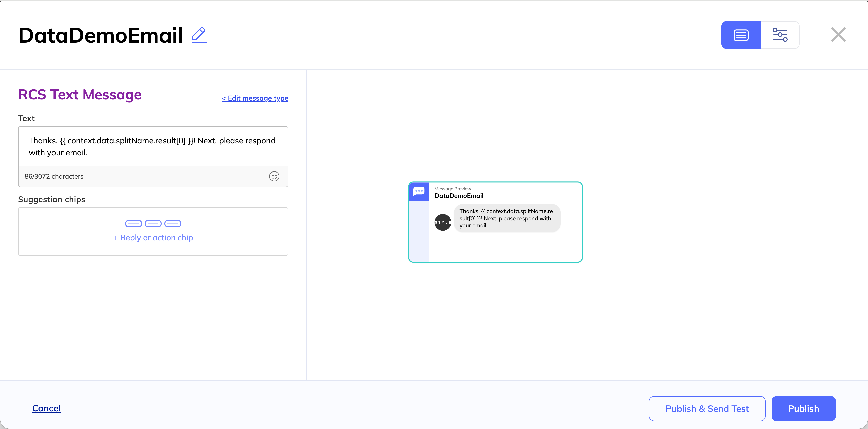Click the third suggestion chip pill icon
This screenshot has width=868, height=429.
click(x=173, y=223)
